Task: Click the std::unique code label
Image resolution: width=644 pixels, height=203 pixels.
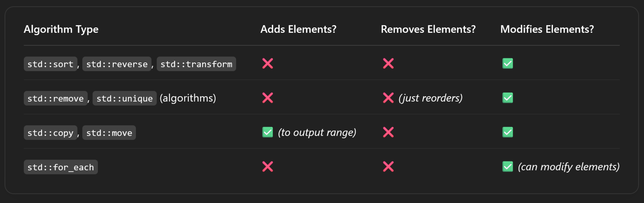Action: pos(124,98)
